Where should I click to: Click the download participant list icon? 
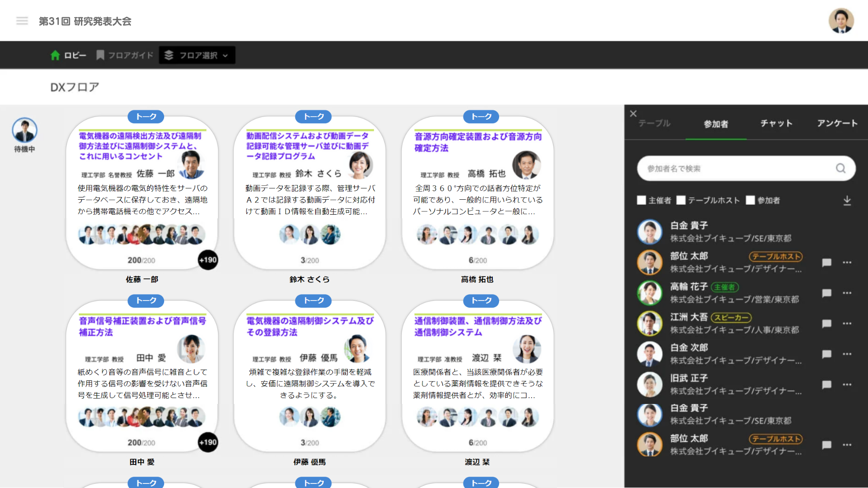(847, 200)
